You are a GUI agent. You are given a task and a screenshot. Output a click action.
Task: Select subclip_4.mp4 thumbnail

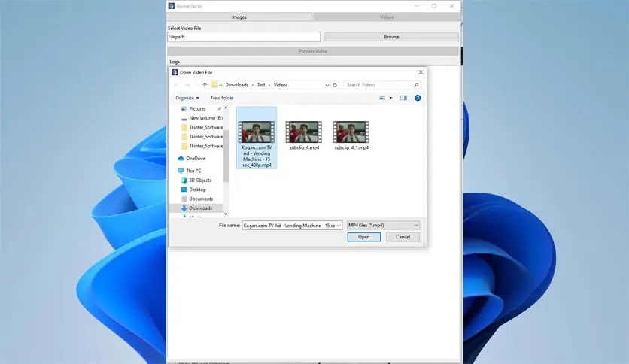(x=304, y=132)
